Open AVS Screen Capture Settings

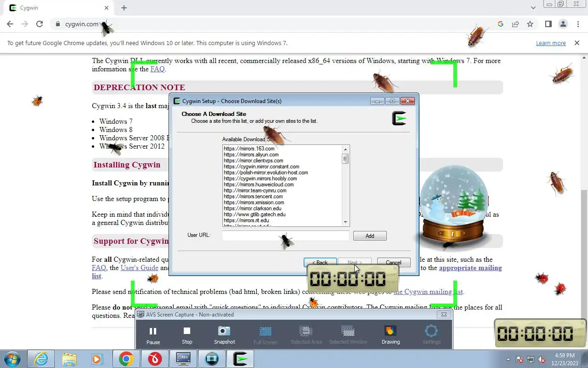click(431, 335)
